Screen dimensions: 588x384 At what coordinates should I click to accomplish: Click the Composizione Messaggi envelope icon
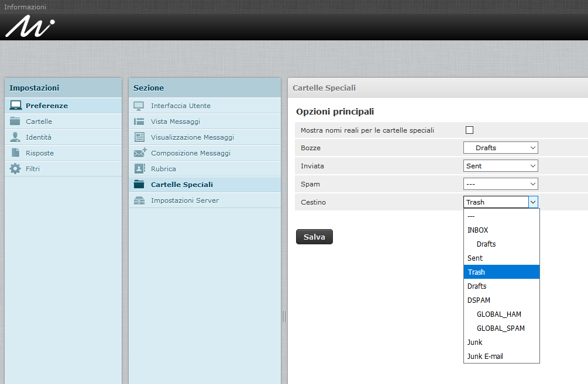(140, 153)
